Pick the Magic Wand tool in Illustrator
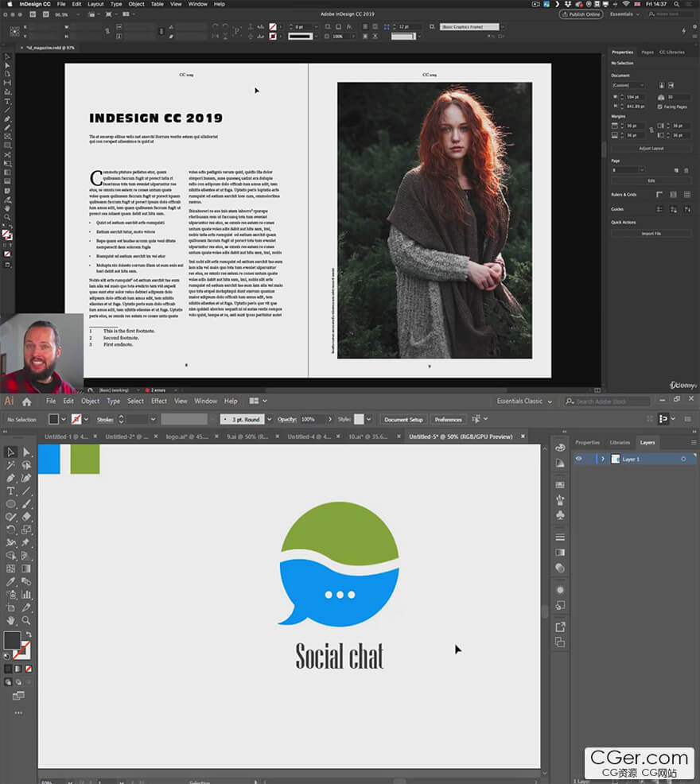This screenshot has height=784, width=700. pos(10,465)
